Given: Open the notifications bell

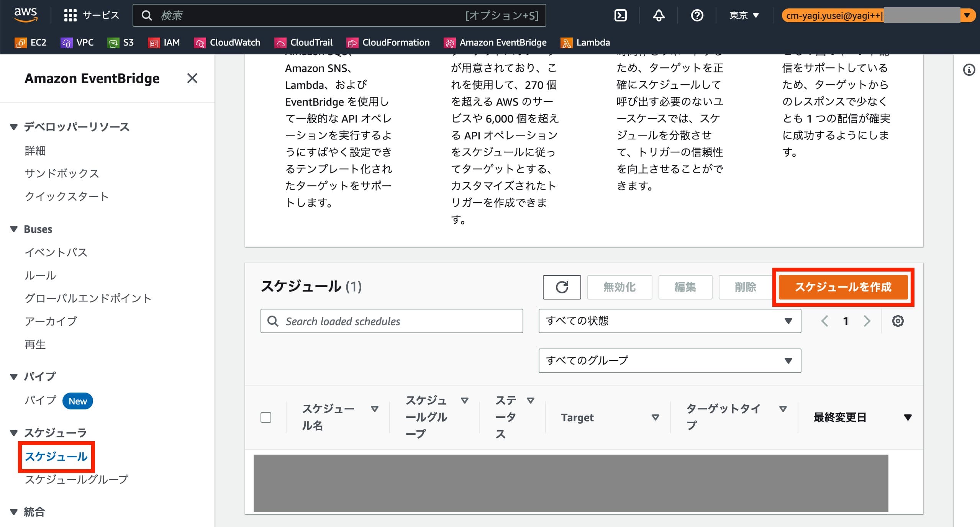Looking at the screenshot, I should pos(659,15).
